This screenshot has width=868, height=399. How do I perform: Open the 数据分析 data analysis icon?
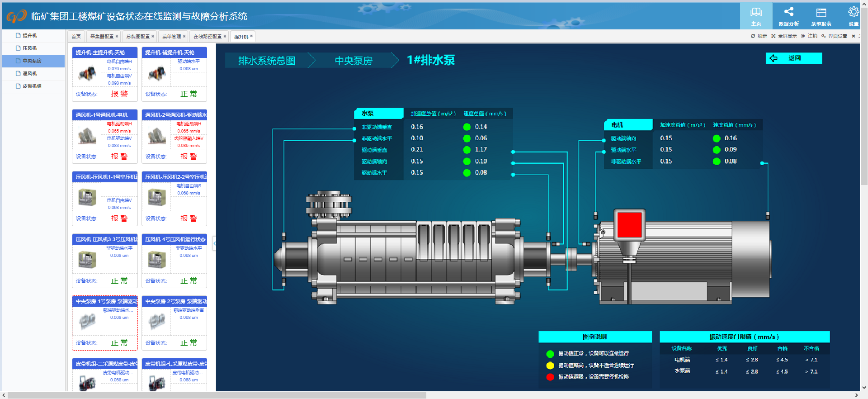click(x=788, y=12)
